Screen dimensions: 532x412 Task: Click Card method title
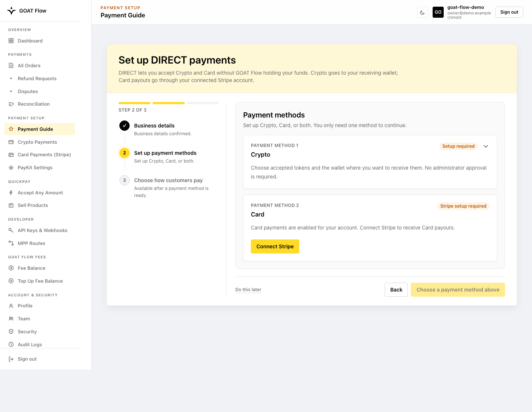click(258, 215)
